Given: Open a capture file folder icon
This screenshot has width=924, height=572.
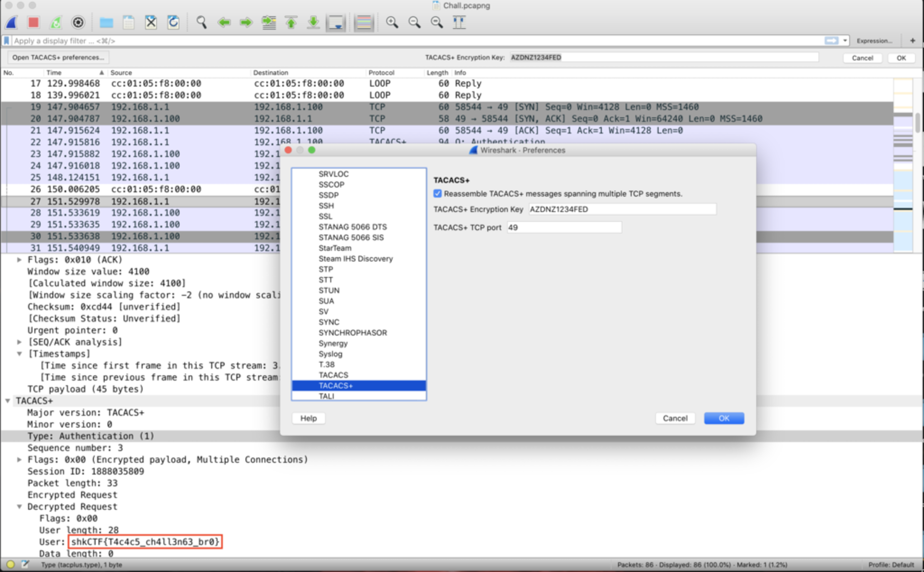Looking at the screenshot, I should tap(106, 22).
